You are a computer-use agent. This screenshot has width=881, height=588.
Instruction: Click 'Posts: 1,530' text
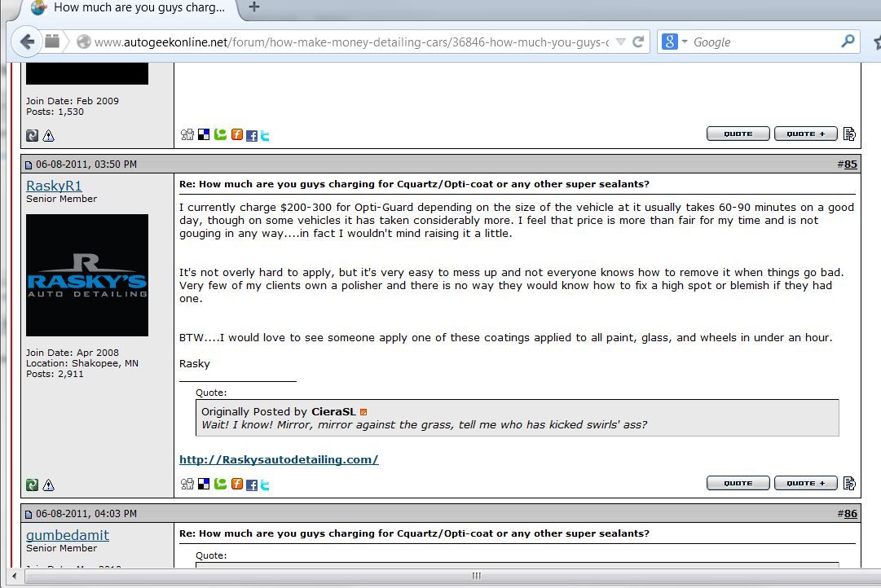tap(55, 112)
